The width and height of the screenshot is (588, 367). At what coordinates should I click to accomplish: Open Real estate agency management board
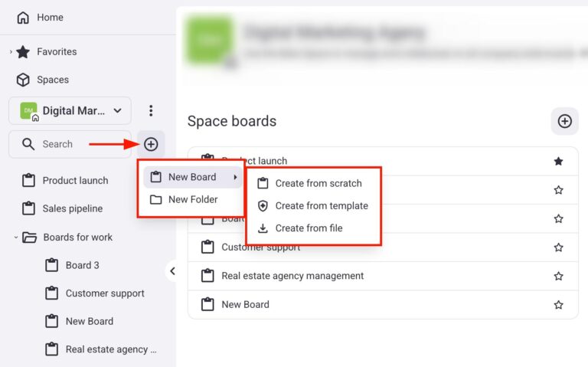(x=383, y=276)
